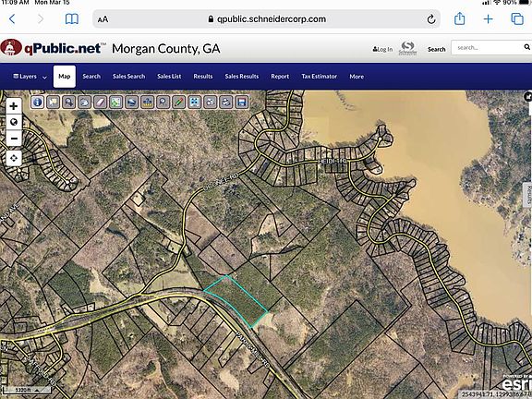This screenshot has height=399, width=532.
Task: Click the Search button beside the search box
Action: pos(436,50)
